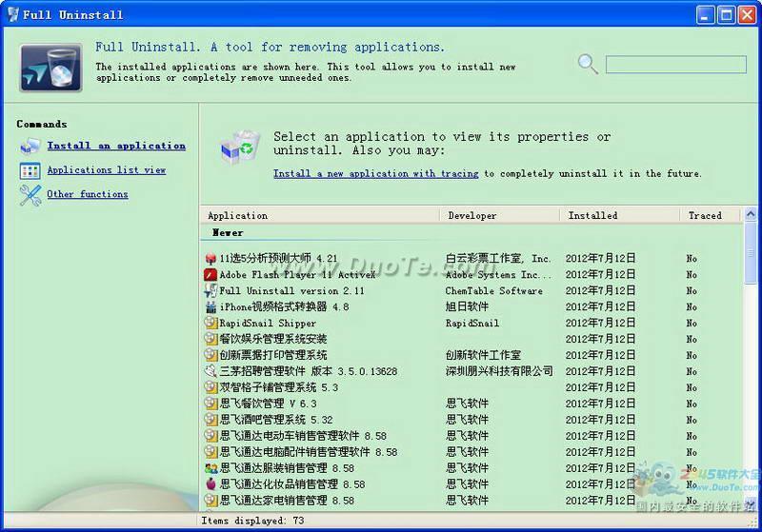Click the 11选5分析预测大师 app icon
Viewport: 762px width, 532px height.
(211, 259)
